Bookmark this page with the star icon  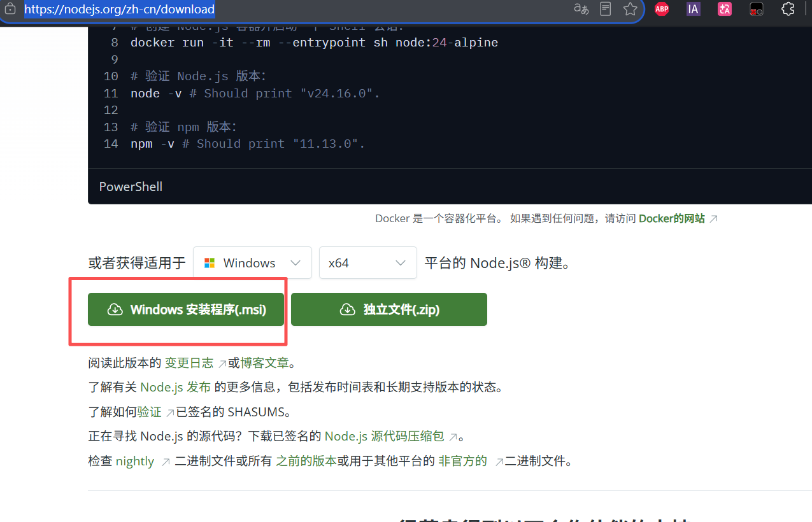point(630,9)
